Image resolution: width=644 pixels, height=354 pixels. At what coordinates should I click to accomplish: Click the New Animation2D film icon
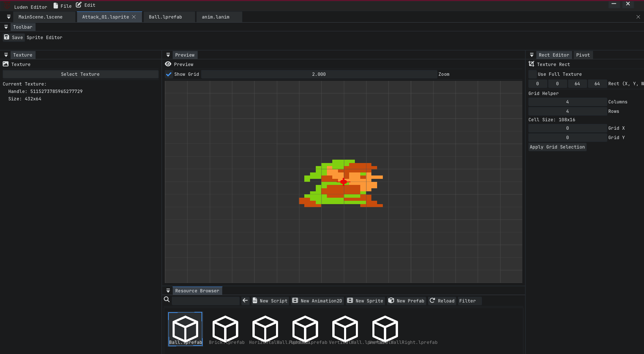tap(295, 300)
